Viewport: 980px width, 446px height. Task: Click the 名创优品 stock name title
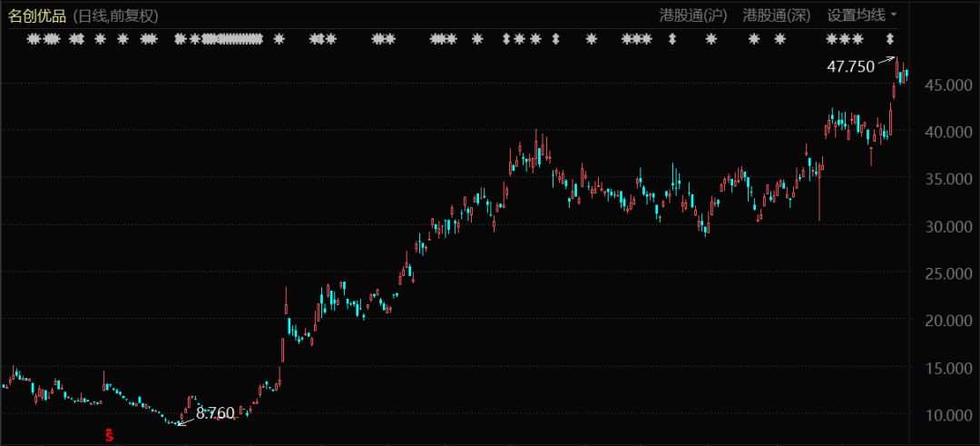37,15
